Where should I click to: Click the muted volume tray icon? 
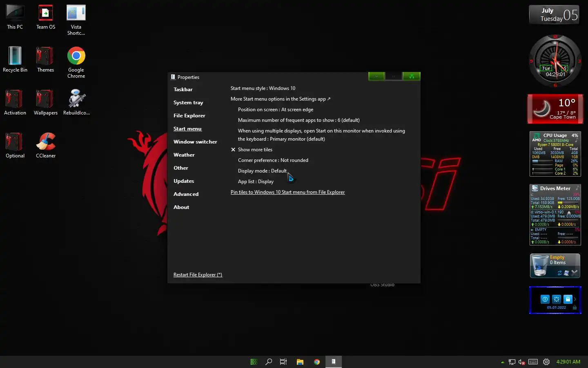pos(522,362)
